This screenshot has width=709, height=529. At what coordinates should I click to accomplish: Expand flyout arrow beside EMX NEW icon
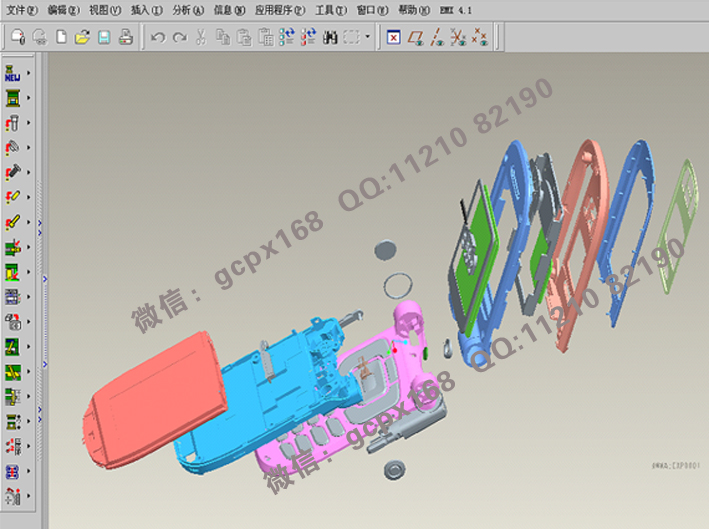click(x=29, y=73)
